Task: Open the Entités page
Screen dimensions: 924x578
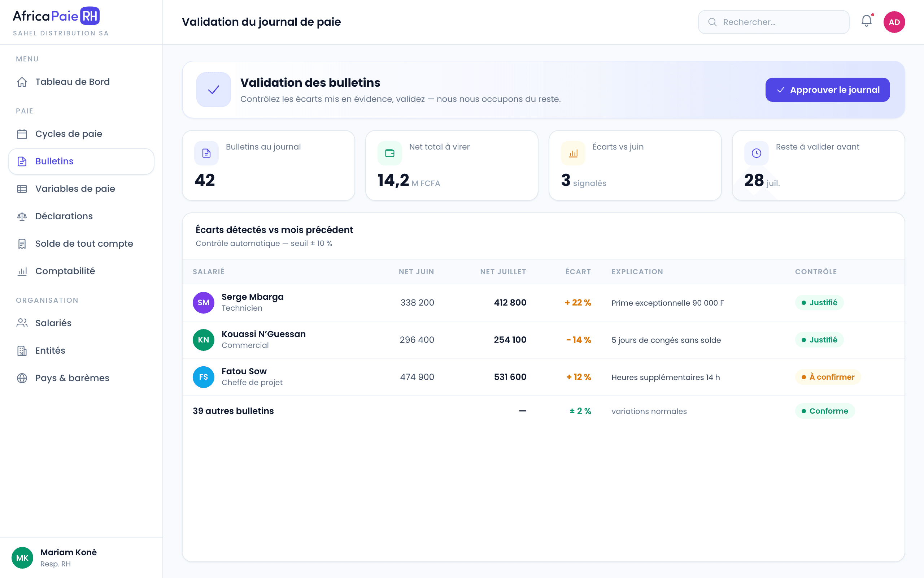Action: point(81,350)
